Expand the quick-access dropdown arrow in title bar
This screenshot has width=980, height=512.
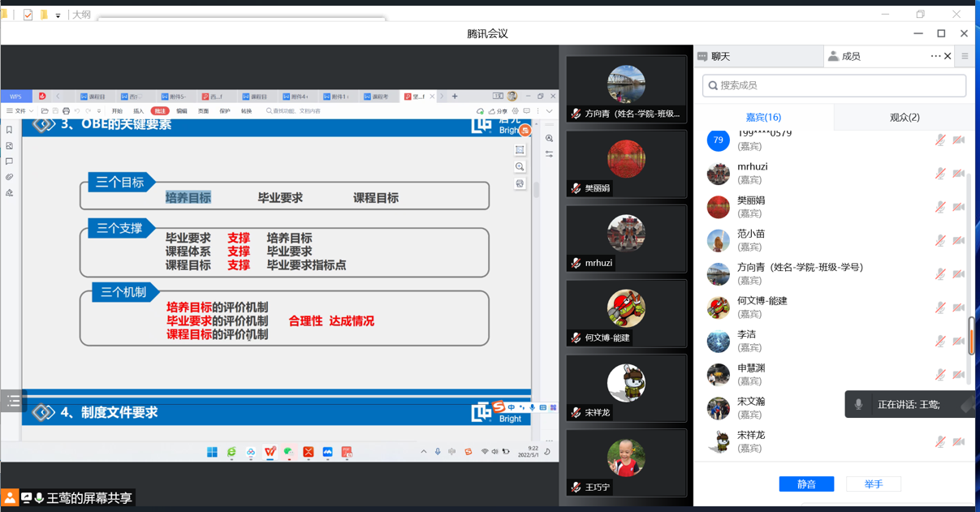pyautogui.click(x=58, y=15)
